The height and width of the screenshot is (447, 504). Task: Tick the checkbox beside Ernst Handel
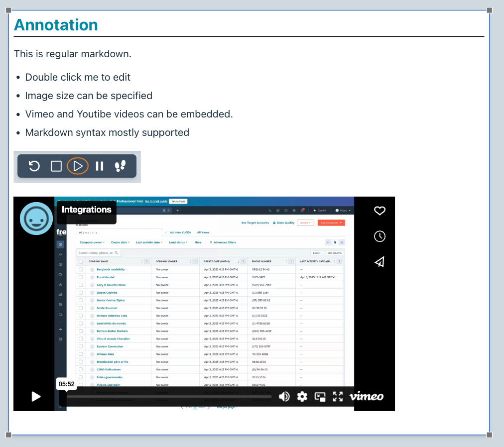(81, 277)
